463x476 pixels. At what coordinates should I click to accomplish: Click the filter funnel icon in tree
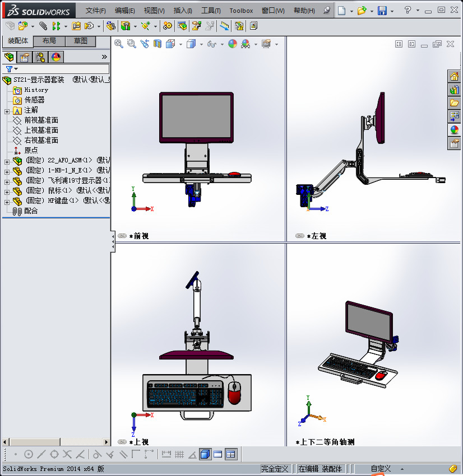coord(10,69)
